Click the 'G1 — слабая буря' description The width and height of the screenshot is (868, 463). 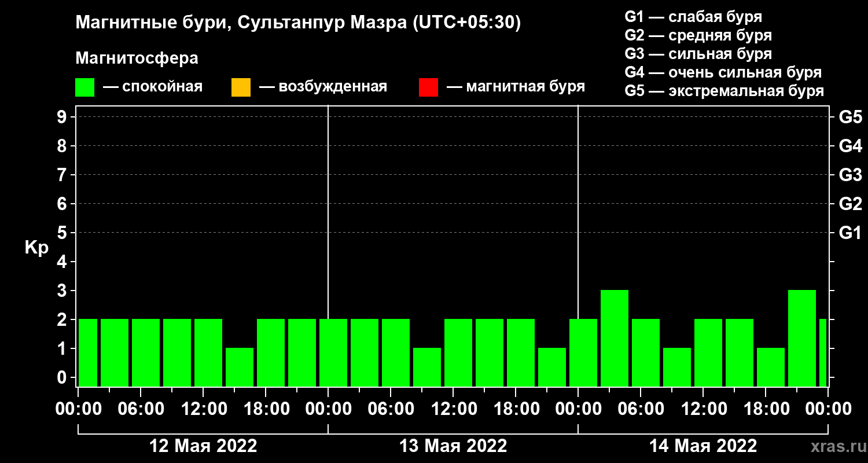693,16
